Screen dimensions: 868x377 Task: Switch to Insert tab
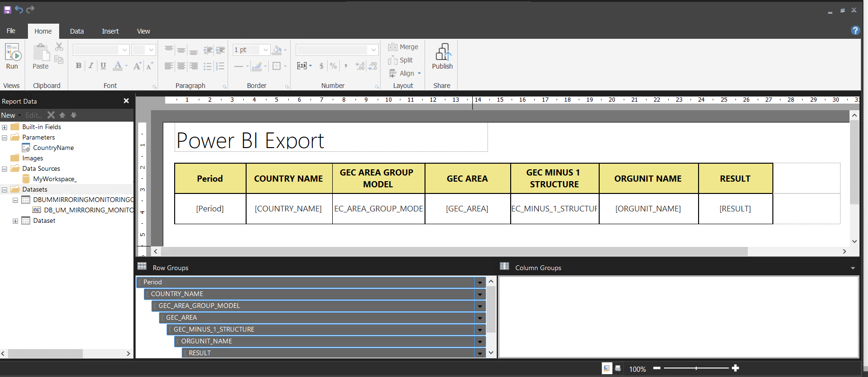pos(110,31)
